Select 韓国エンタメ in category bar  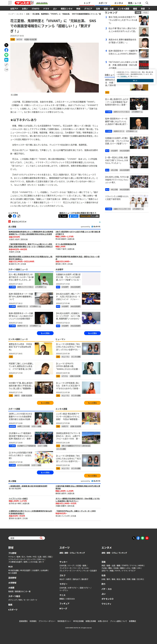tap(67, 9)
